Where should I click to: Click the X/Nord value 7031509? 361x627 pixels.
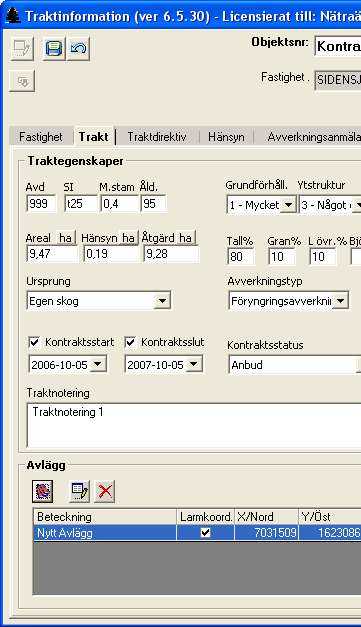[x=266, y=533]
